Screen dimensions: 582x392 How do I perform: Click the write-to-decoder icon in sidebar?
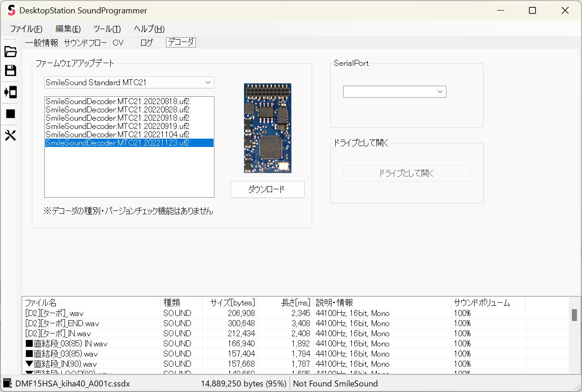(x=10, y=92)
